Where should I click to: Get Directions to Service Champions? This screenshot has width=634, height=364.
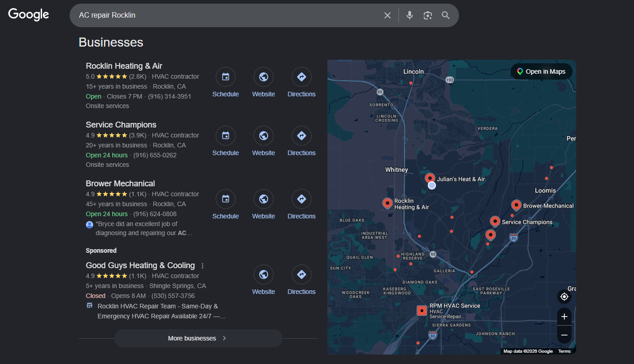[x=302, y=136]
